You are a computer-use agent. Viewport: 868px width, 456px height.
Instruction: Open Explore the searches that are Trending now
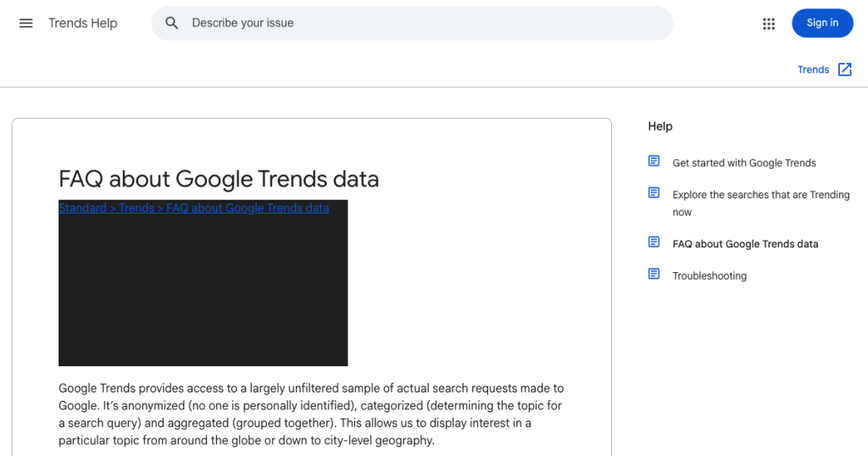pos(760,203)
